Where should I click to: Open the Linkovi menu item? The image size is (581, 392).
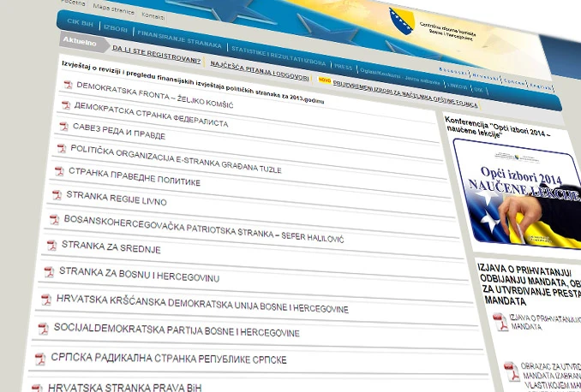(x=458, y=86)
